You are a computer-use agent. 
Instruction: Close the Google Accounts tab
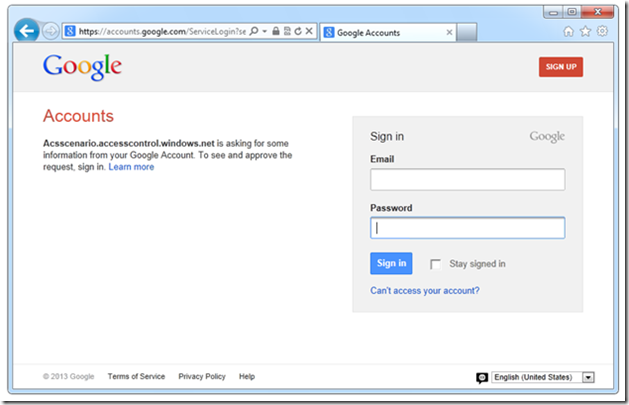tap(449, 32)
